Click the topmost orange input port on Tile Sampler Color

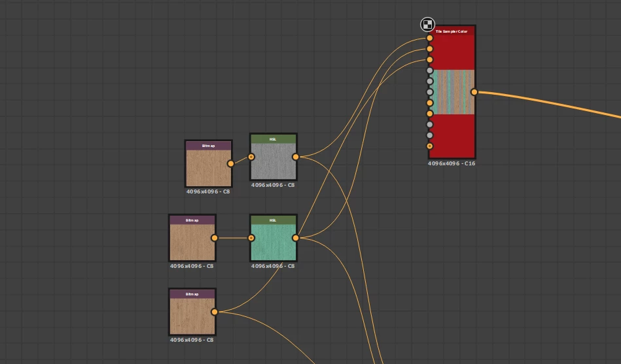[430, 38]
